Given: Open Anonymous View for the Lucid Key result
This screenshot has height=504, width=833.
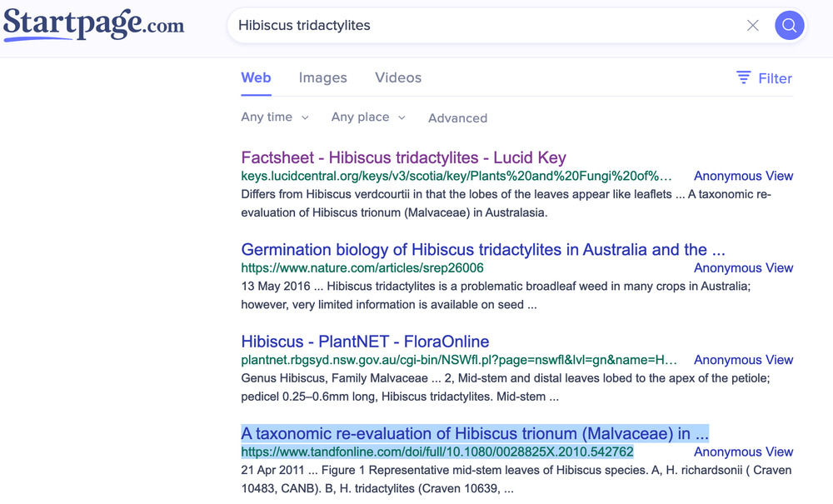Looking at the screenshot, I should (743, 176).
